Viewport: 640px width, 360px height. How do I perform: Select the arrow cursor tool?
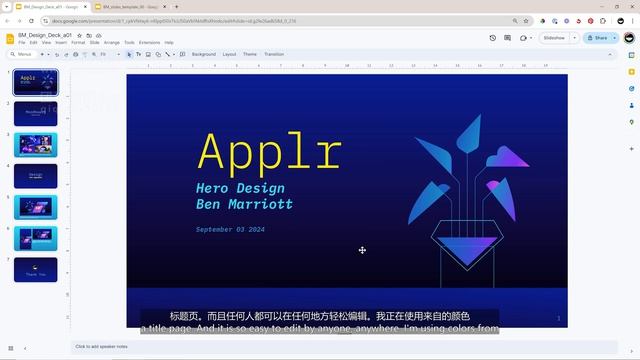click(129, 54)
